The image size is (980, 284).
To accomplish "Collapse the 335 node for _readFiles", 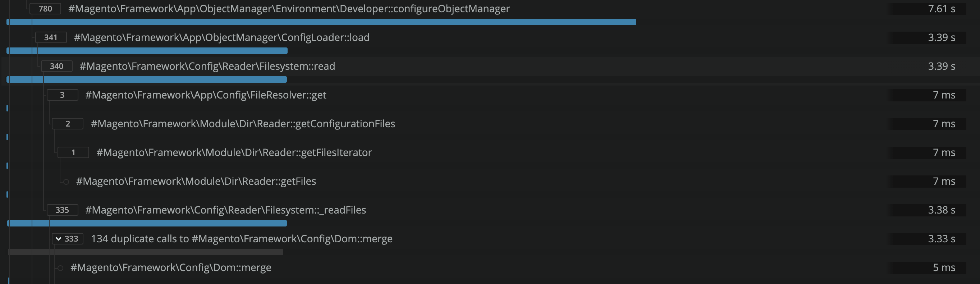I will (x=63, y=210).
